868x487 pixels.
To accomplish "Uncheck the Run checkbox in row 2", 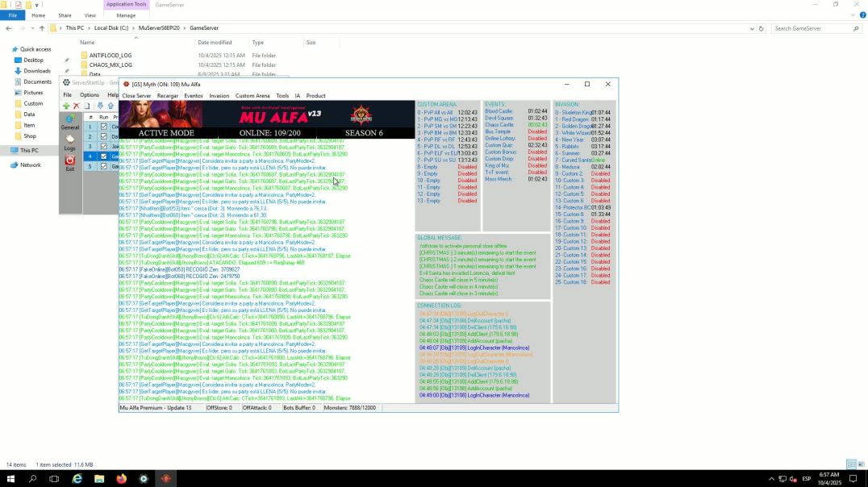I will click(x=103, y=136).
